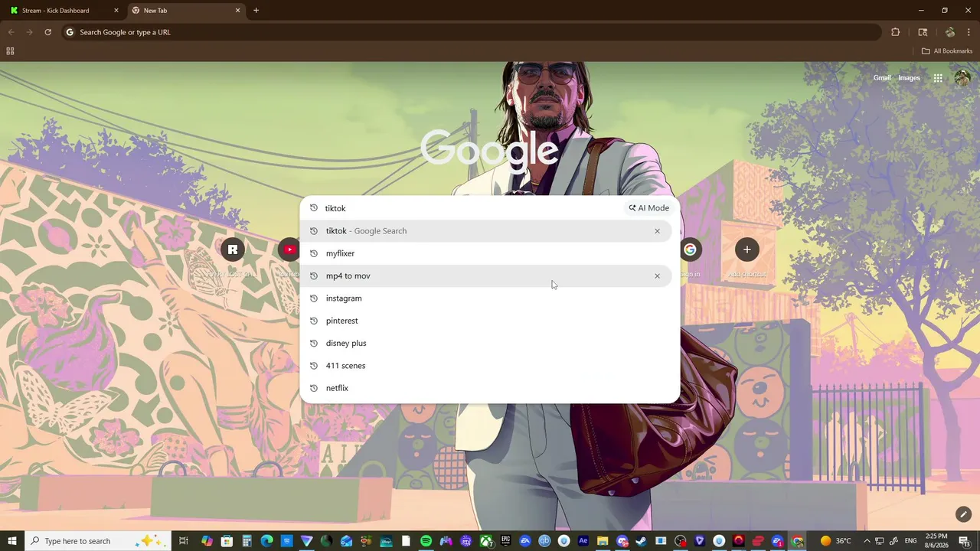Close the New Tab tab
The image size is (980, 551).
(237, 11)
